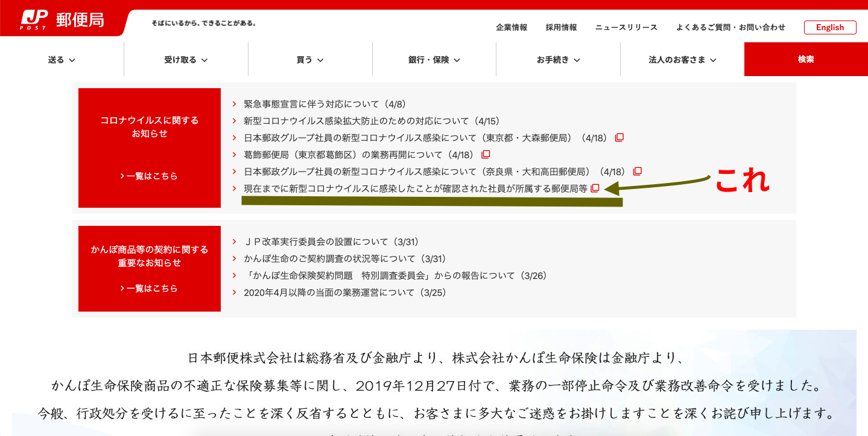Viewport: 868px width, 436px height.
Task: Click external-link icon after 大和高田郵便局 (4/18) link
Action: tap(638, 172)
